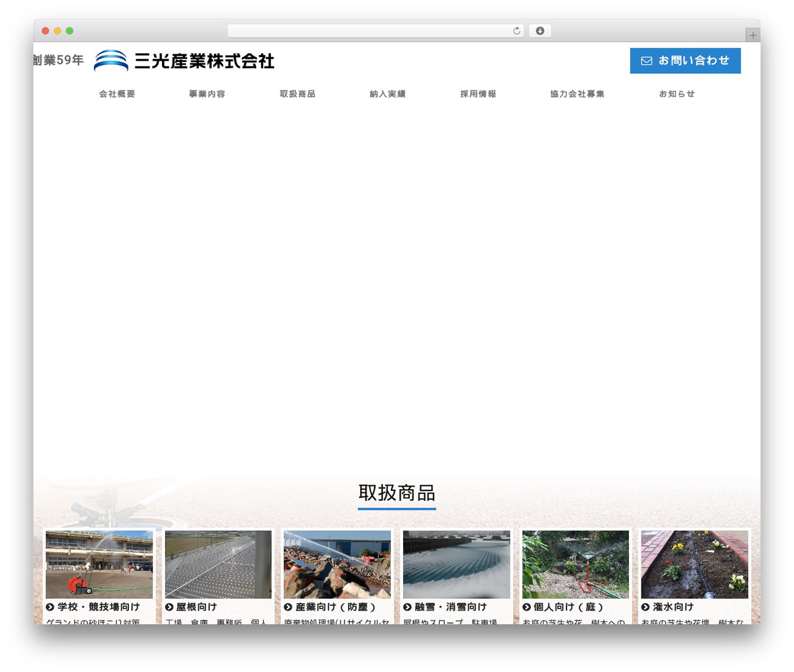Add a new browser tab
This screenshot has width=794, height=672.
click(x=753, y=35)
